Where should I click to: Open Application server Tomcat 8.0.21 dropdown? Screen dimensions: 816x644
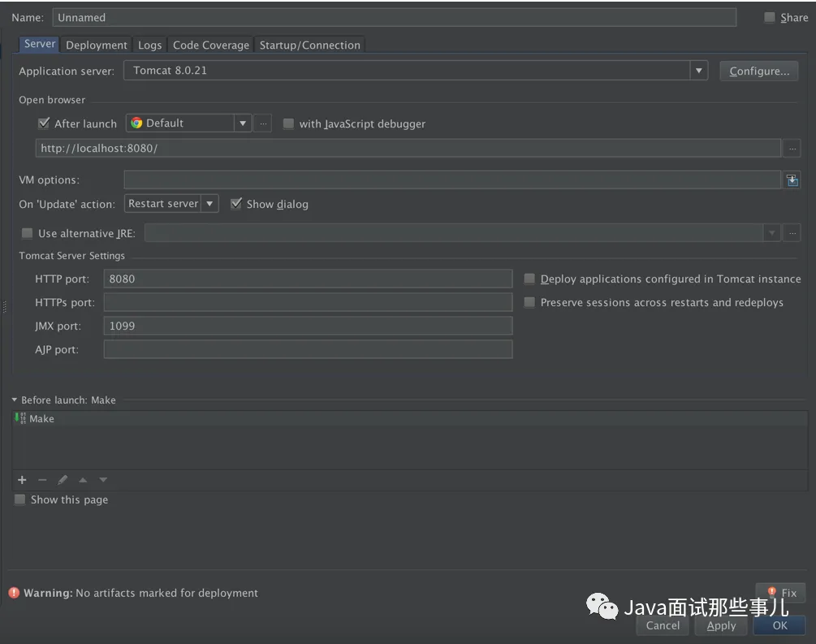[699, 71]
